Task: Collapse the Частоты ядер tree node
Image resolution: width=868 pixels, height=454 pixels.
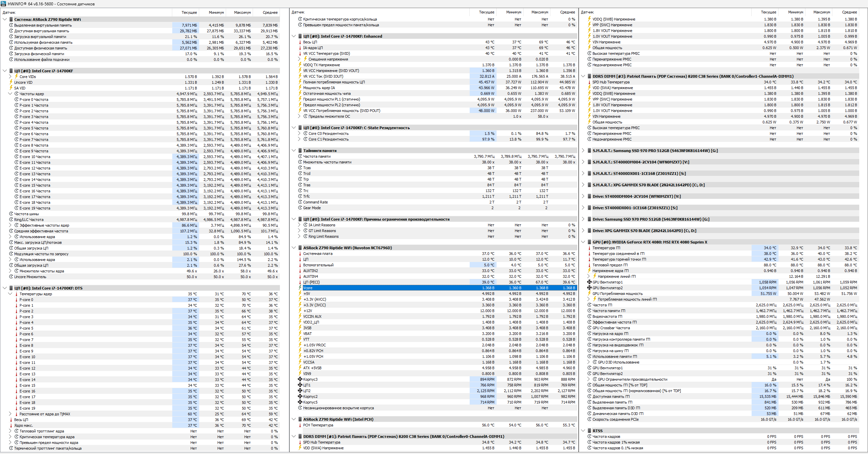Action: pyautogui.click(x=10, y=94)
